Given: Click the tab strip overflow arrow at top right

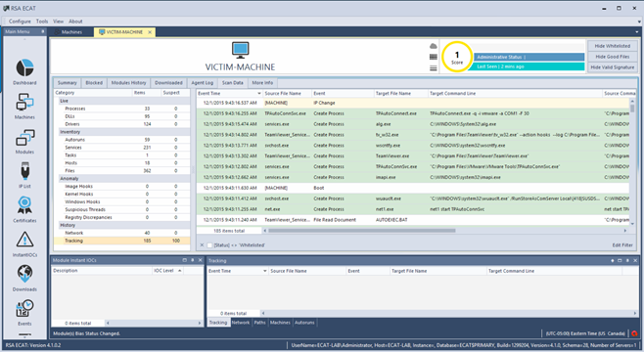Looking at the screenshot, I should pos(637,32).
